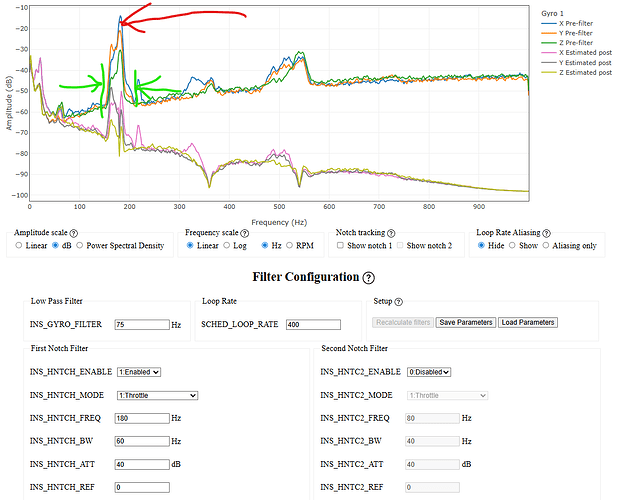The image size is (622, 500).
Task: Click the Filter Configuration help icon
Action: (369, 278)
